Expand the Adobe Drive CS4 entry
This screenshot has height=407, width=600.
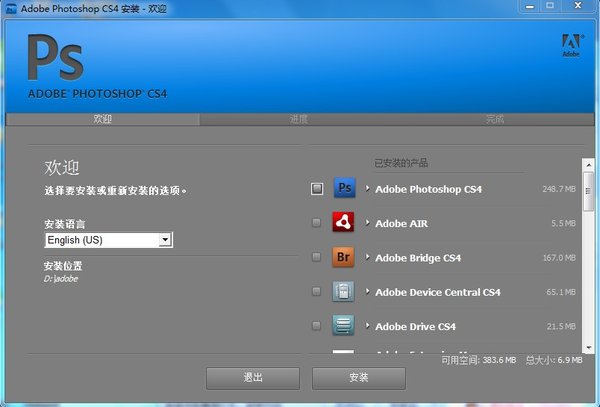(367, 326)
